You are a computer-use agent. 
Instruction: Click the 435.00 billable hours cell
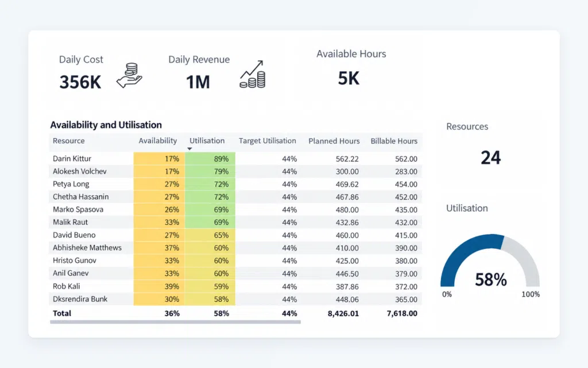pos(406,210)
